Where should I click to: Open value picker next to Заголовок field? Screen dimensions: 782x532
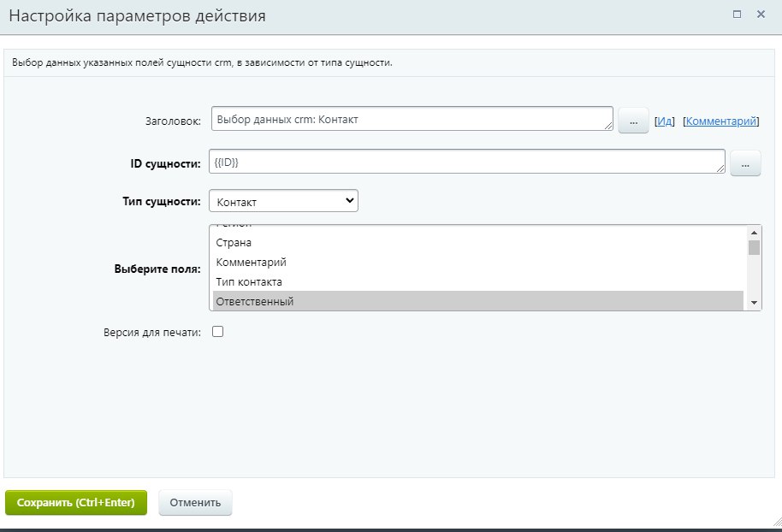pos(633,121)
